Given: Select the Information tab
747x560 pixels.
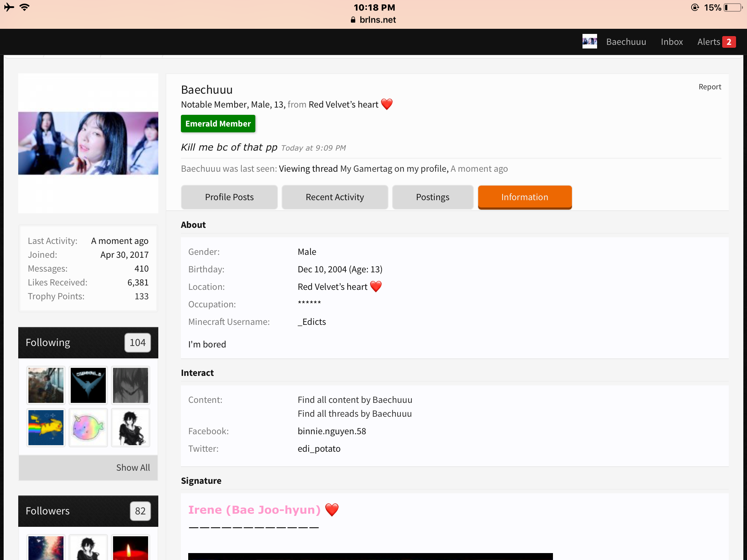Looking at the screenshot, I should (525, 197).
